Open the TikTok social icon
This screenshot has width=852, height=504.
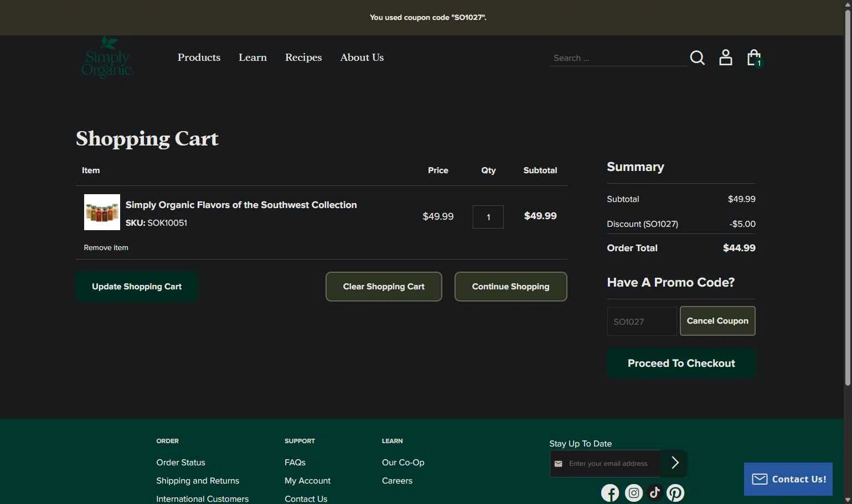(x=655, y=492)
